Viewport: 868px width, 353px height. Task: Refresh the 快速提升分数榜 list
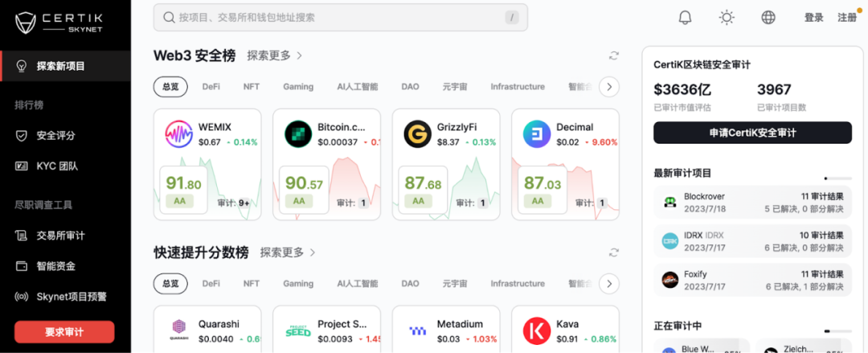coord(613,252)
